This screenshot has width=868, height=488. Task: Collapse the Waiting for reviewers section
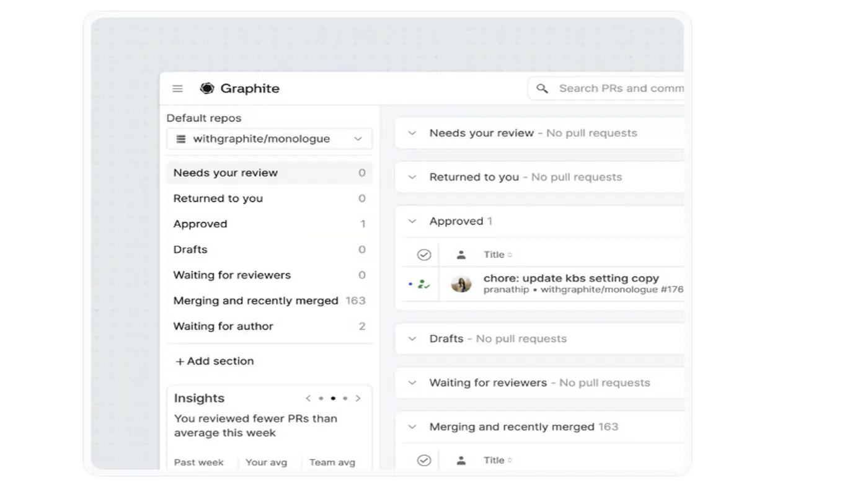point(412,383)
